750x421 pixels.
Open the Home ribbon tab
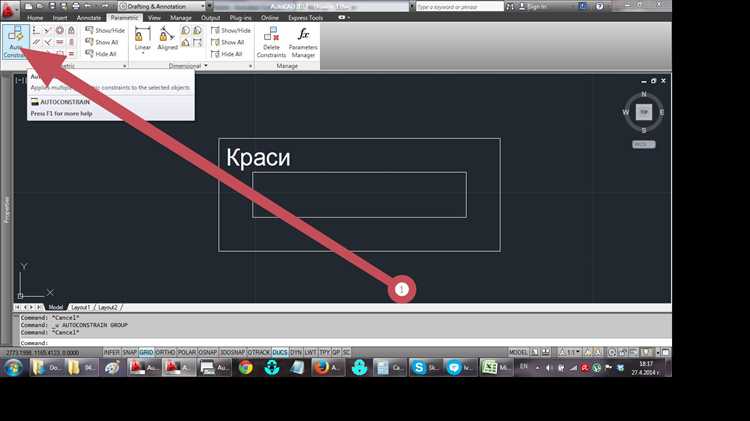coord(35,18)
